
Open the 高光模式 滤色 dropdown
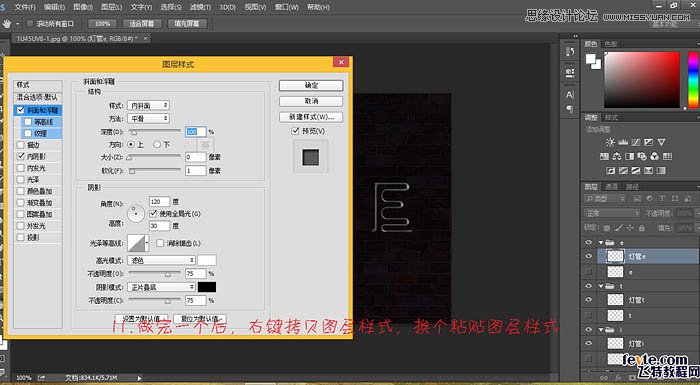[161, 260]
